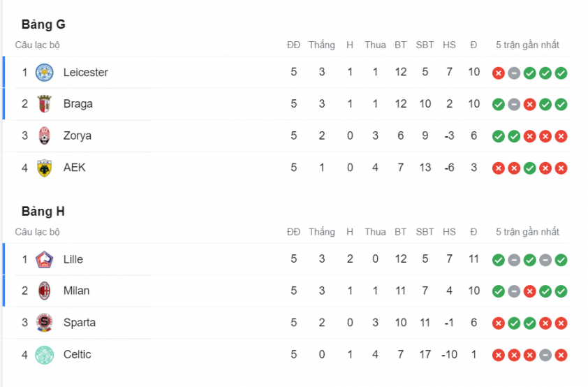This screenshot has height=387, width=588.
Task: Click Leicester's most recent win icon
Action: (561, 73)
